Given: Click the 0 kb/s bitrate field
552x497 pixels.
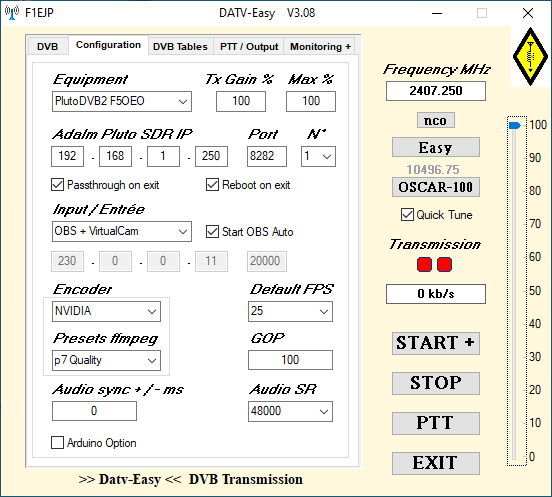Looking at the screenshot, I should 436,294.
